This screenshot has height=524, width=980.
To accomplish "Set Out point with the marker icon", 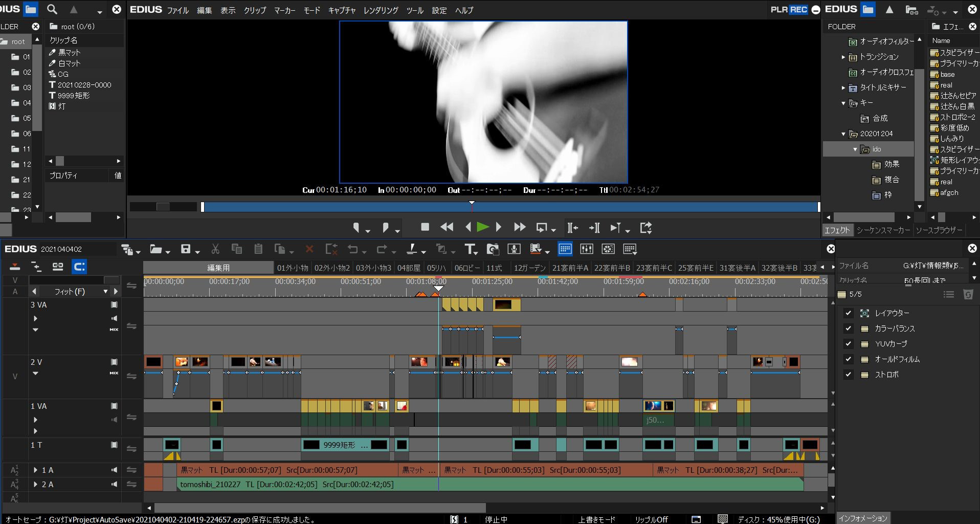I will pos(386,228).
